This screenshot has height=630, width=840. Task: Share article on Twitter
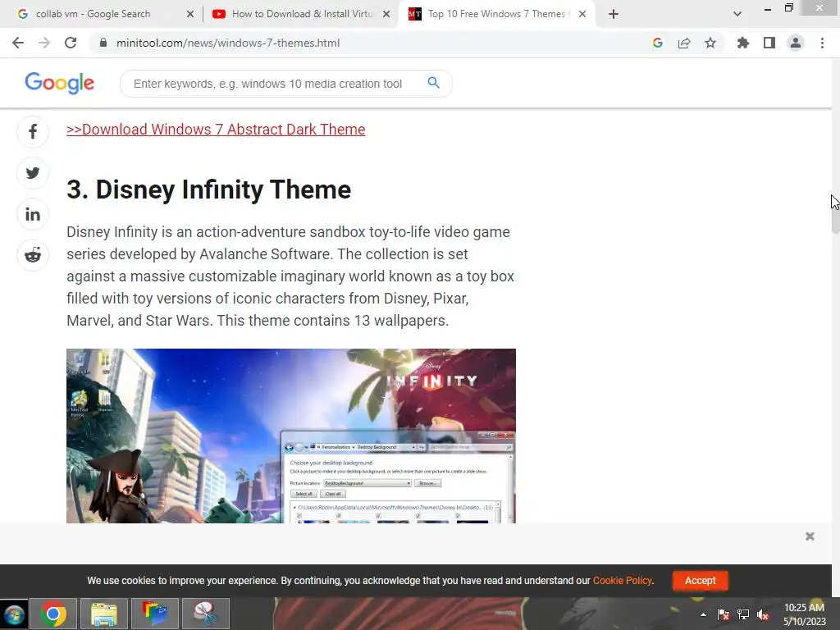point(33,173)
